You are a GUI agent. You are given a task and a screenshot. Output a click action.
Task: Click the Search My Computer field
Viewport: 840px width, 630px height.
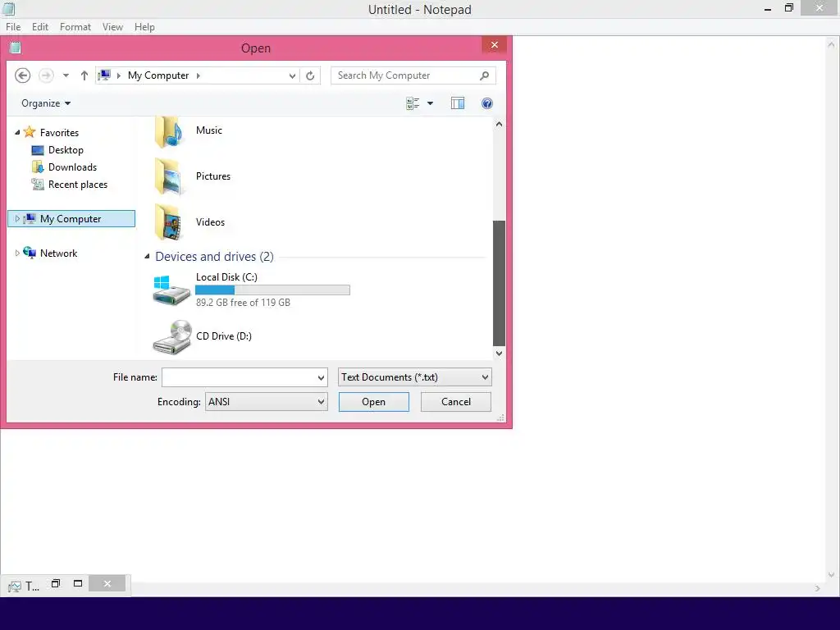(413, 75)
